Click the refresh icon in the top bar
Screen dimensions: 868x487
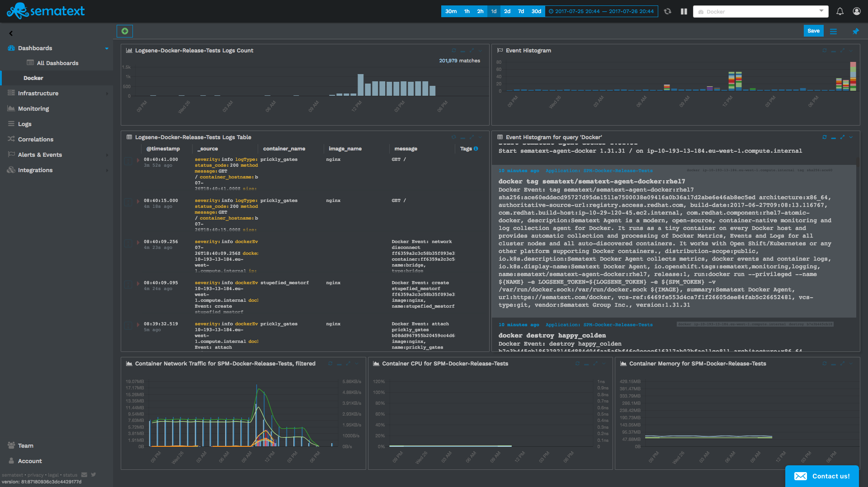667,11
